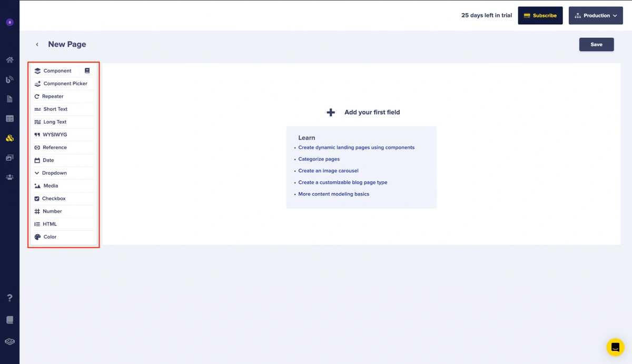
Task: Open the Media Library icon in the sidebar
Action: (x=9, y=158)
